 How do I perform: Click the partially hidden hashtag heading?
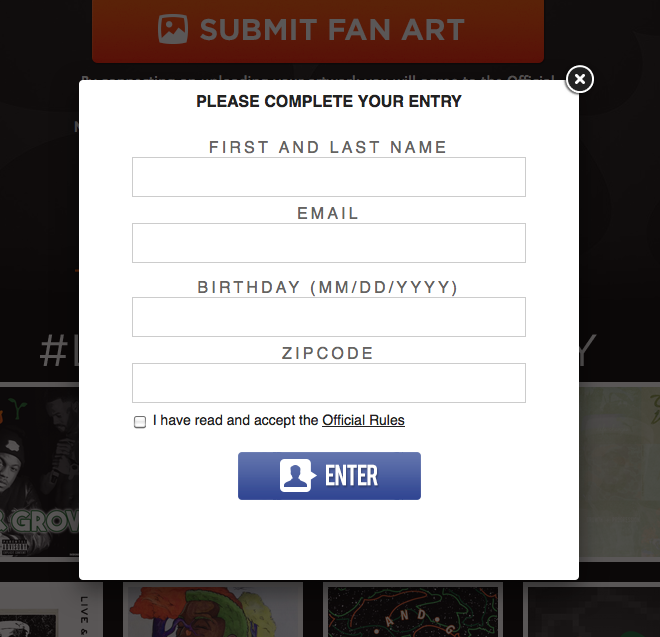pos(59,350)
